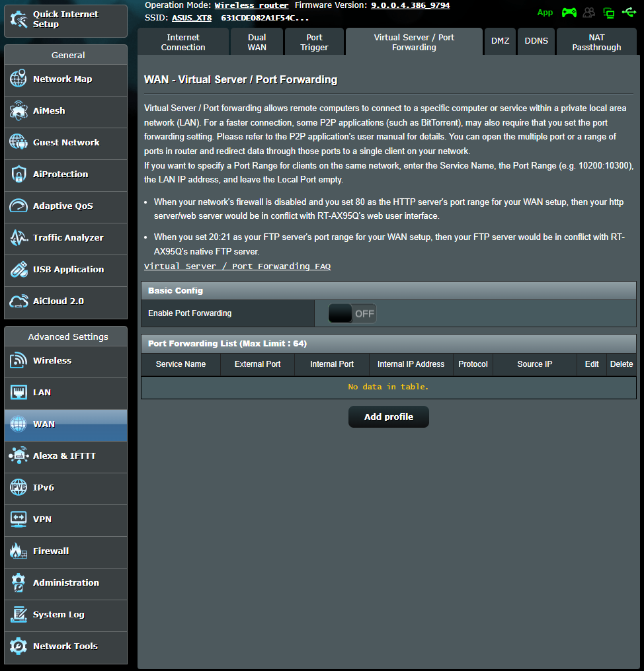The image size is (644, 671).
Task: Click the Internal Port column header
Action: pyautogui.click(x=332, y=364)
